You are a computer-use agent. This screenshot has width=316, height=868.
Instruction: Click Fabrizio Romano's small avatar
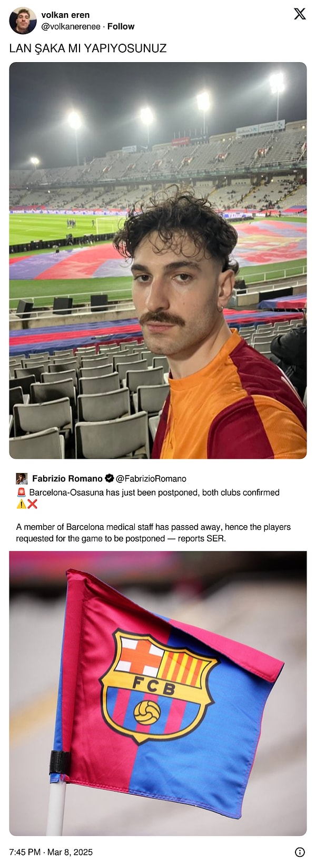coord(22,478)
